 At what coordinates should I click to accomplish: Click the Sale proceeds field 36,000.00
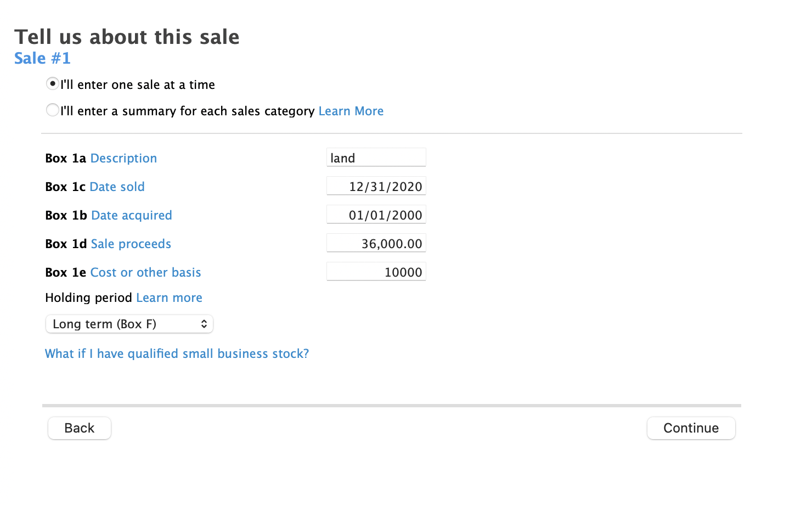[x=376, y=243]
